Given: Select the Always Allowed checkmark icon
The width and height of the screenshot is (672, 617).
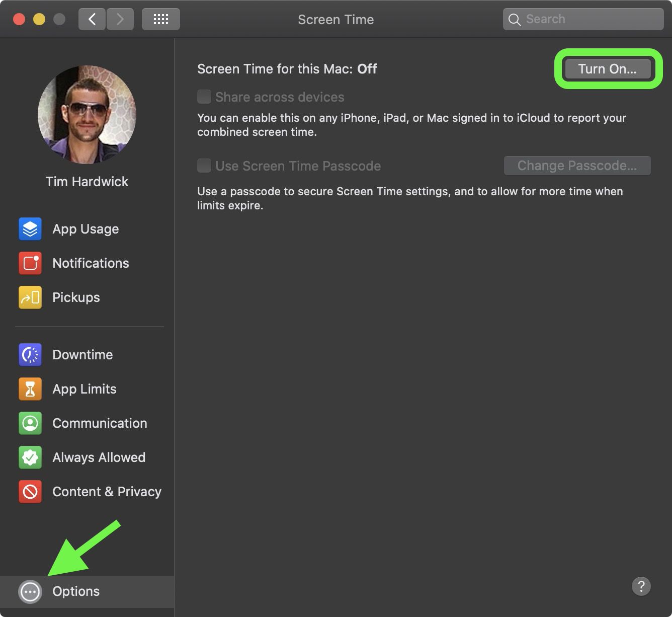Looking at the screenshot, I should point(30,457).
